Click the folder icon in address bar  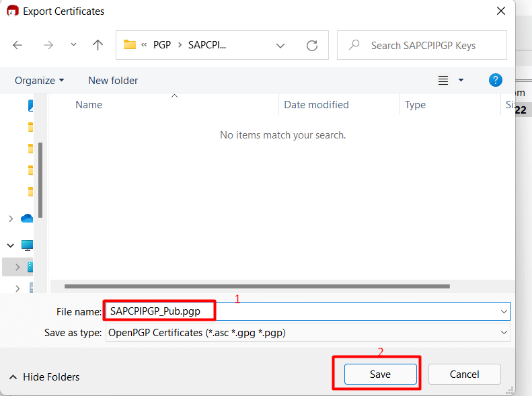click(x=129, y=45)
